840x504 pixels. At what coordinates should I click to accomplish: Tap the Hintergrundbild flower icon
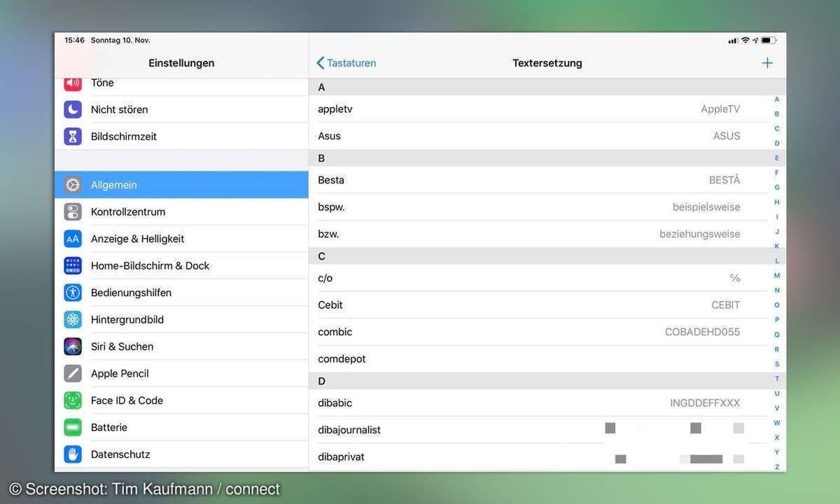point(73,319)
